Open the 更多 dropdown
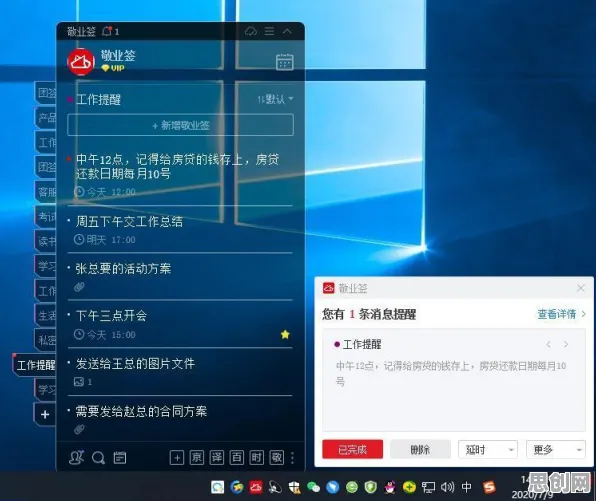The width and height of the screenshot is (596, 501). tap(555, 450)
